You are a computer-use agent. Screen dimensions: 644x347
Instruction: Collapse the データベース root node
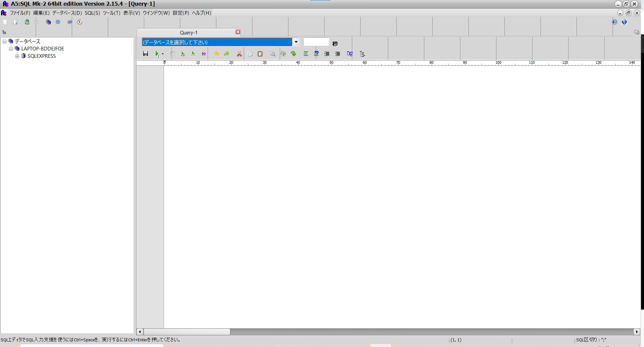[5, 41]
